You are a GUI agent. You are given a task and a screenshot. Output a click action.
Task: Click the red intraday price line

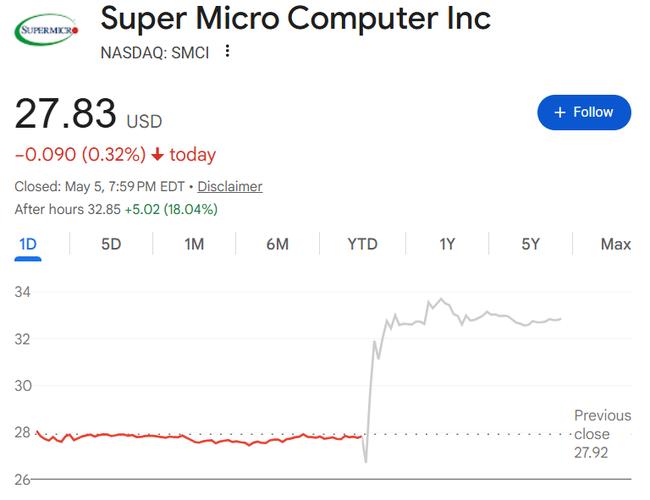coord(199,439)
